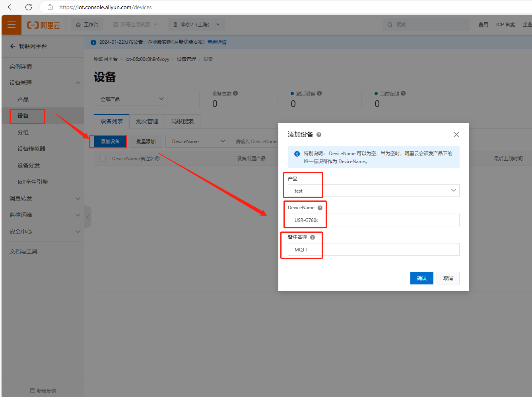This screenshot has width=532, height=397.
Task: Open the orange hamburger menu
Action: (x=12, y=25)
